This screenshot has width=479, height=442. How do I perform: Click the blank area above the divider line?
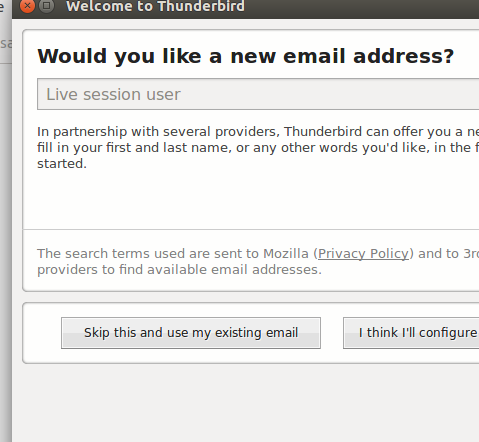pyautogui.click(x=251, y=200)
